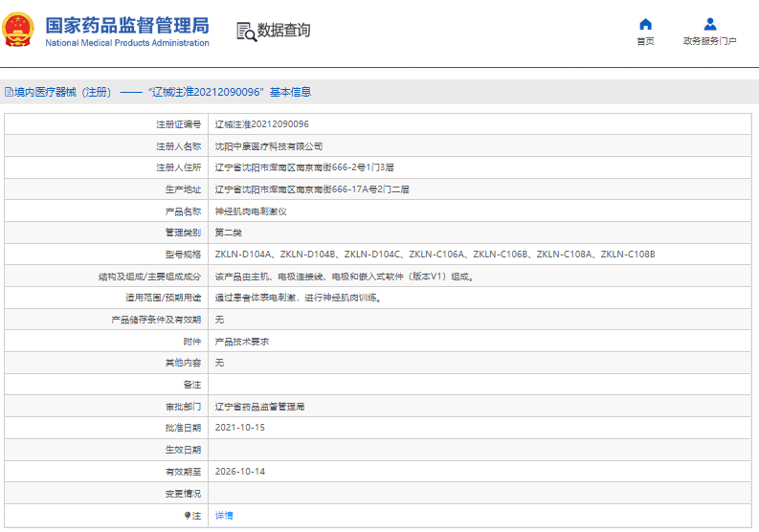Click the 产品名称 label
This screenshot has height=532, width=759.
tap(183, 211)
